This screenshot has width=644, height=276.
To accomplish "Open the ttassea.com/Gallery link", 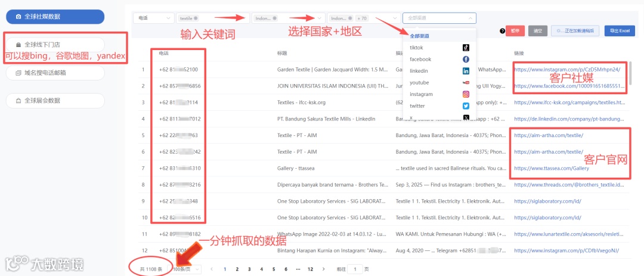I will coord(551,168).
